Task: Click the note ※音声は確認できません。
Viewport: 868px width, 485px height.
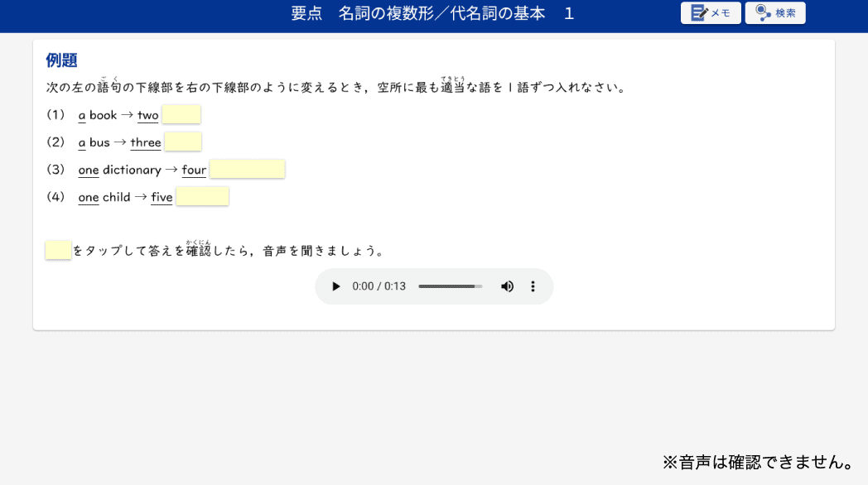Action: pyautogui.click(x=757, y=462)
